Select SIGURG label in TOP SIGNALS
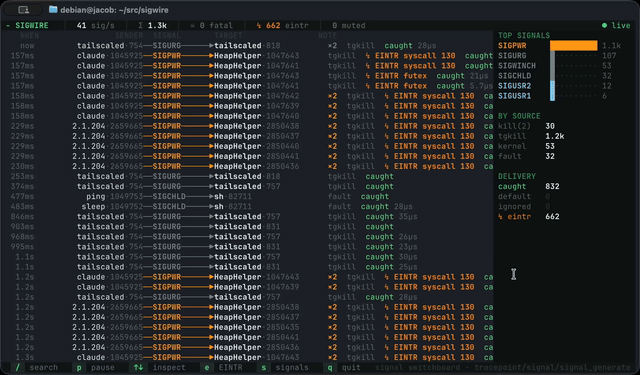This screenshot has width=640, height=375. point(512,55)
